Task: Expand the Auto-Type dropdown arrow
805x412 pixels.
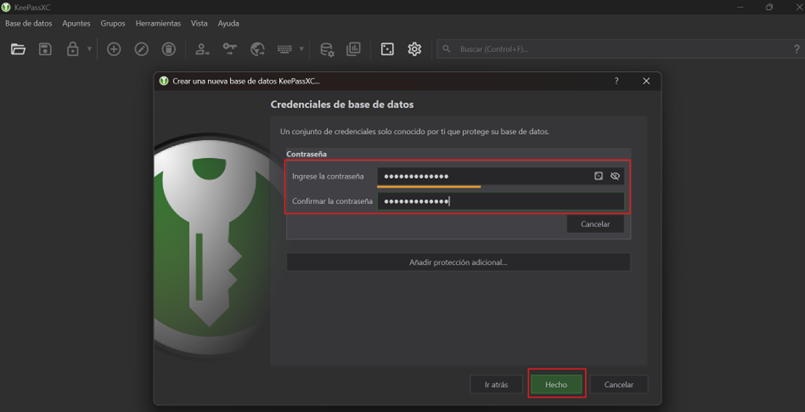Action: coord(301,49)
